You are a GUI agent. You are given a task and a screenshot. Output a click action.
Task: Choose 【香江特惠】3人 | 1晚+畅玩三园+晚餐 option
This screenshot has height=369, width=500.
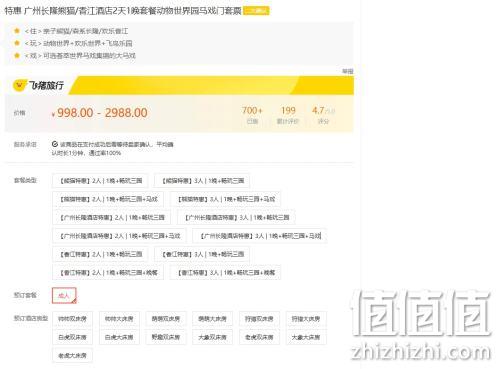click(225, 272)
